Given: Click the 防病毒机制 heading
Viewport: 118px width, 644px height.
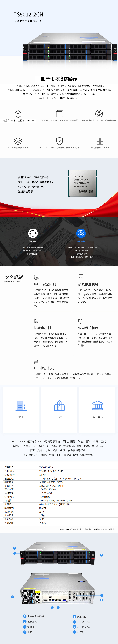Looking at the screenshot, I should 42,328.
